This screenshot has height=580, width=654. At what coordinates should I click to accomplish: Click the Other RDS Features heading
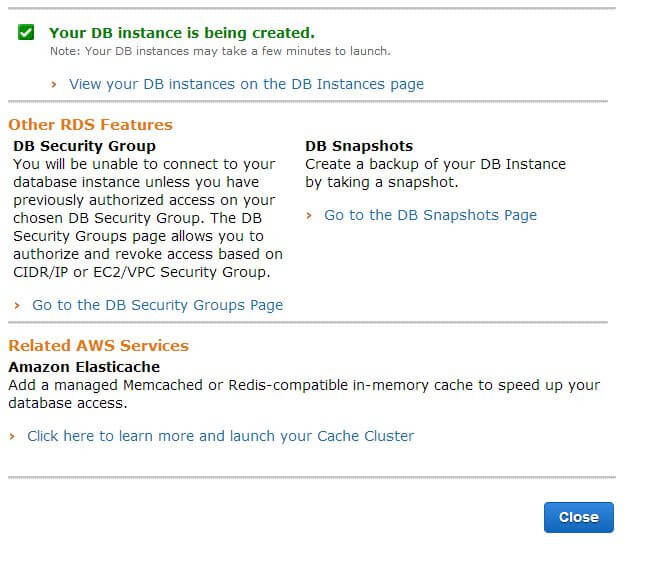click(90, 125)
